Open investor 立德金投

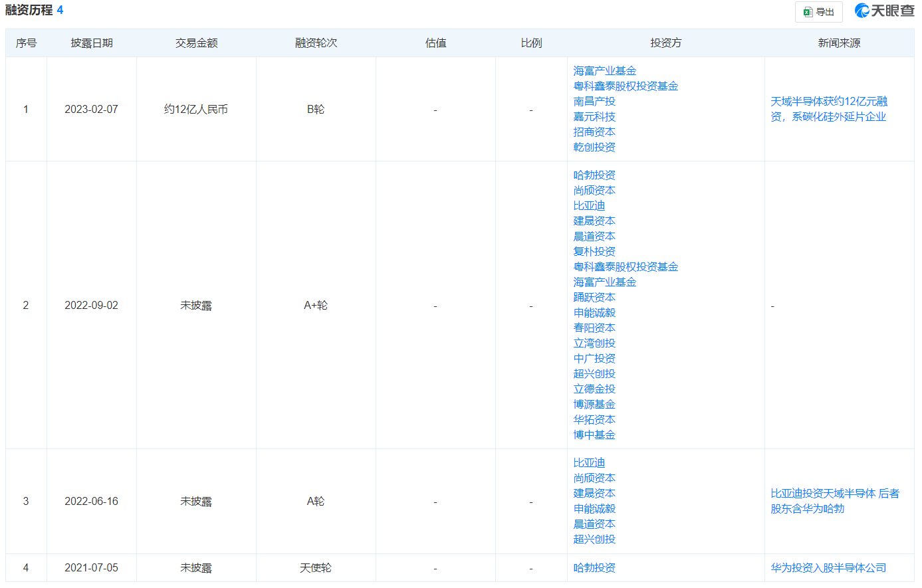click(594, 389)
